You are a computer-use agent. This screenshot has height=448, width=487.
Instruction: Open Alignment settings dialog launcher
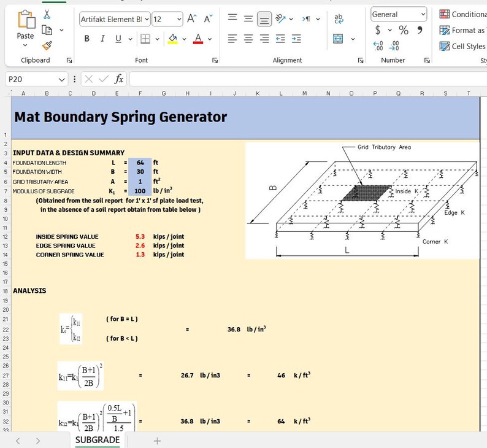coord(361,60)
